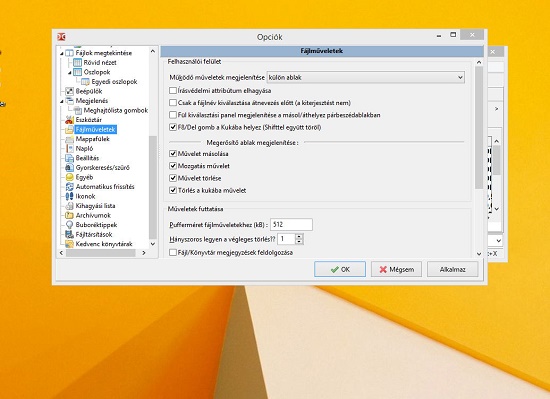Collapse the Megjelenés tree node

[x=62, y=101]
